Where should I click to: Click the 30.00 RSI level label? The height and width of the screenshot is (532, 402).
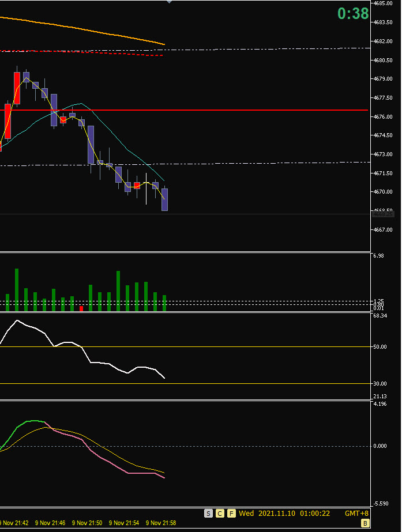pos(380,384)
